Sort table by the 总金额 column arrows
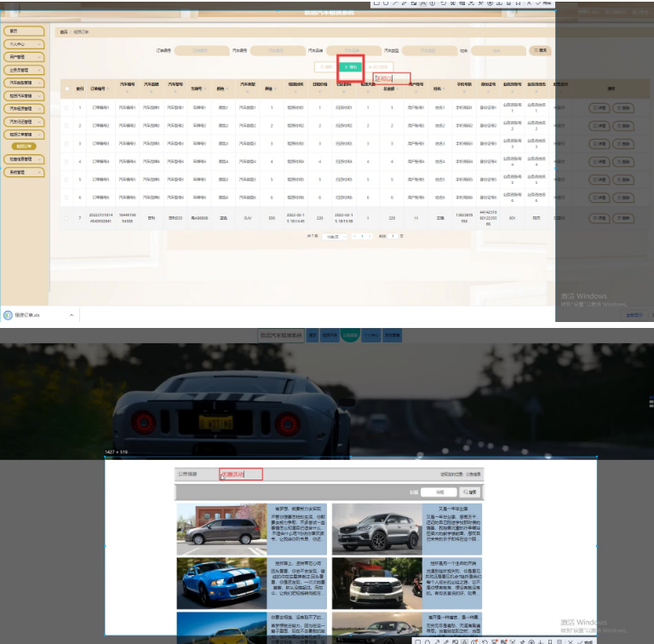The image size is (654, 644). point(399,89)
